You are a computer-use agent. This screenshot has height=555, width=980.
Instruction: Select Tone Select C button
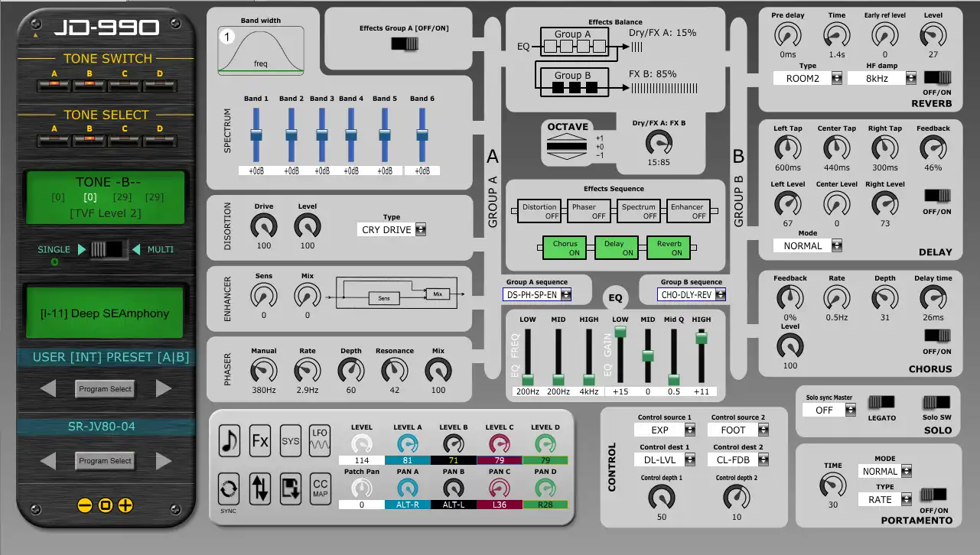click(124, 140)
